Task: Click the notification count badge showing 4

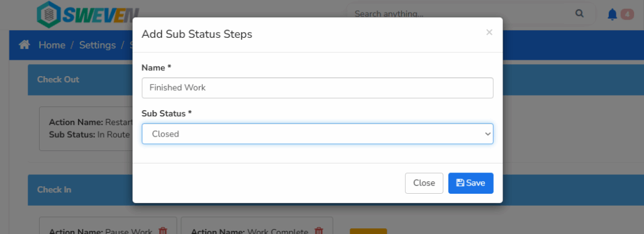Action: [x=627, y=14]
